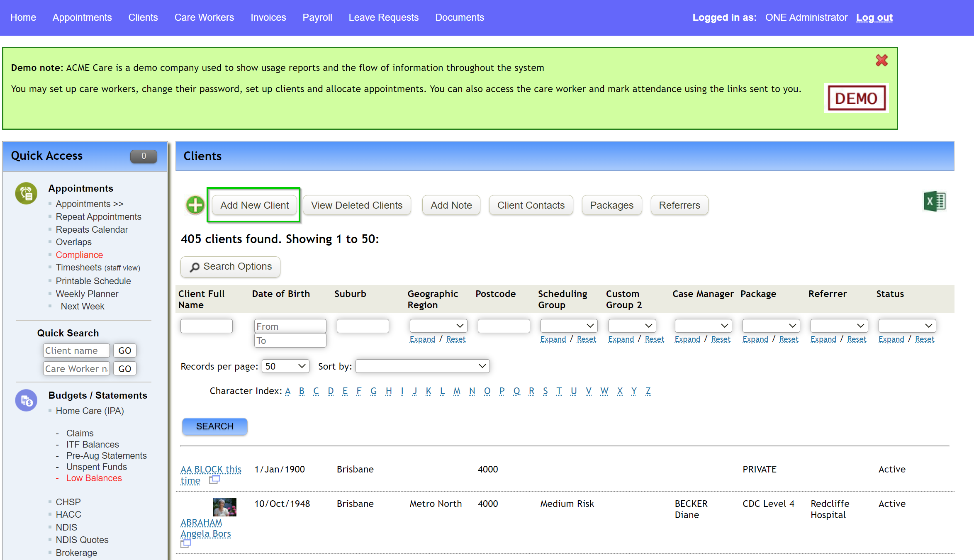This screenshot has height=560, width=974.
Task: Open the Case Manager filter dropdown
Action: (x=703, y=326)
